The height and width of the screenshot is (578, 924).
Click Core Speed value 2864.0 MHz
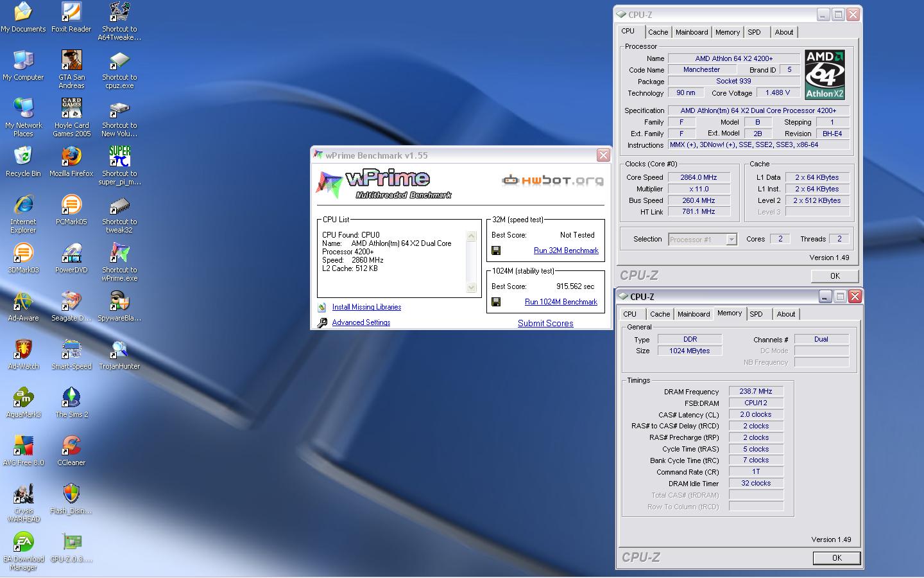coord(699,177)
